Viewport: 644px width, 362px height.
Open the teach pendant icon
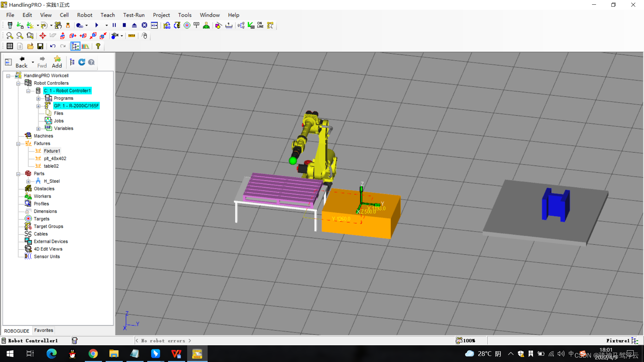pos(10,25)
